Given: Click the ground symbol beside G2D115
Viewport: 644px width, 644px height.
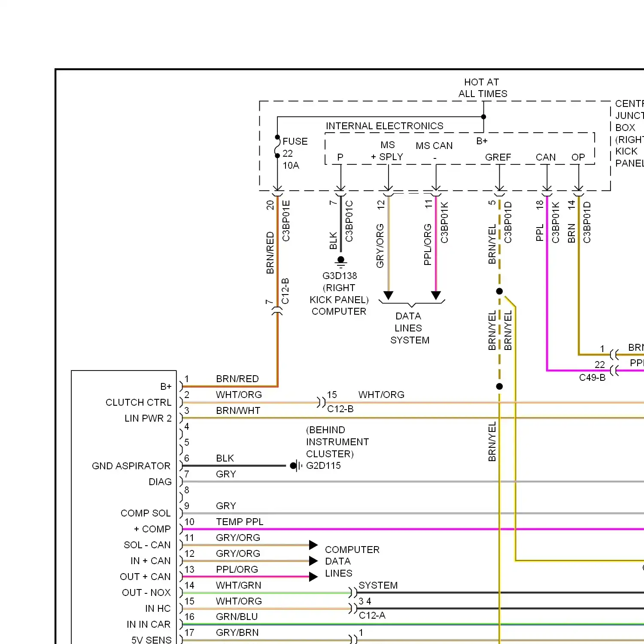Looking at the screenshot, I should (295, 465).
